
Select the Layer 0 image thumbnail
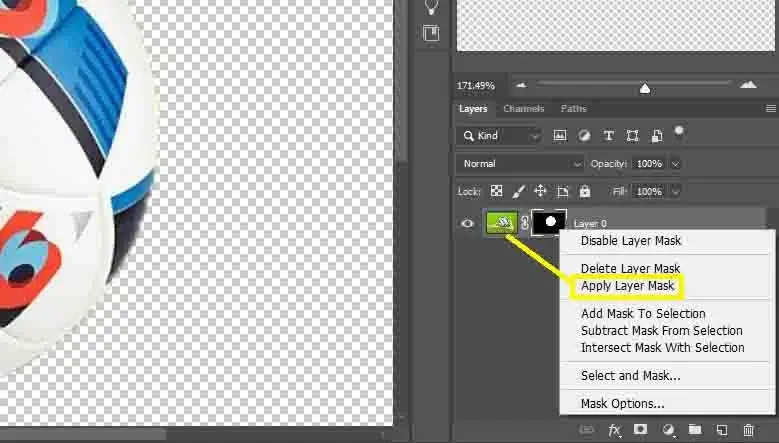pyautogui.click(x=501, y=223)
